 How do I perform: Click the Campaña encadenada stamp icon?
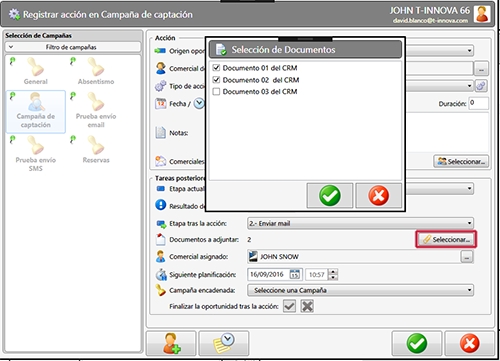coord(161,290)
